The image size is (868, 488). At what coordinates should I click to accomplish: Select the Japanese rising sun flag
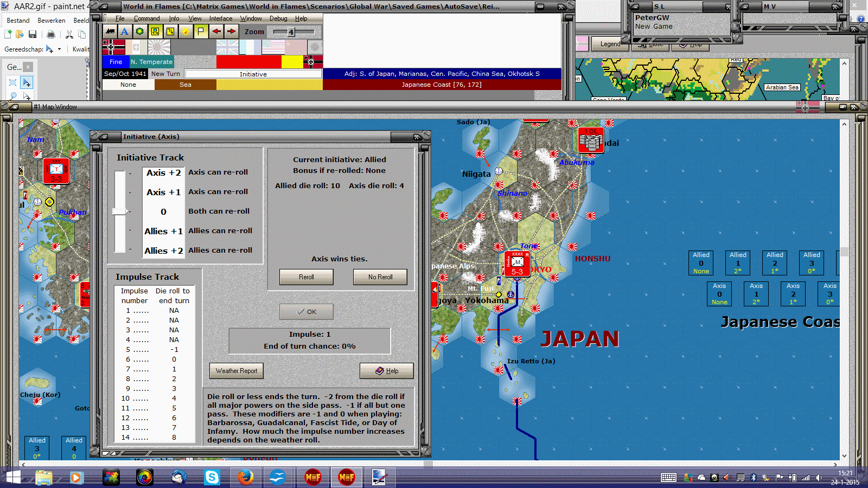click(159, 47)
